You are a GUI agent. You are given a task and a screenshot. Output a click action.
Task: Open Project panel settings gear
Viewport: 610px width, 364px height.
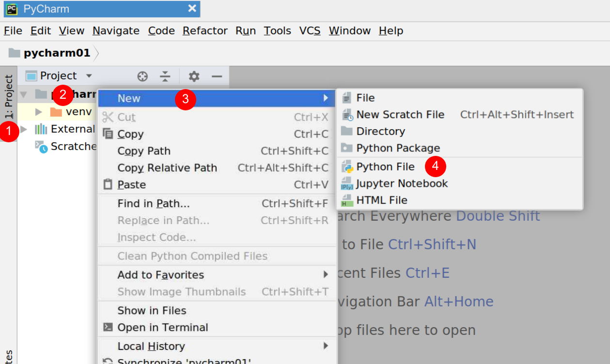pyautogui.click(x=194, y=76)
